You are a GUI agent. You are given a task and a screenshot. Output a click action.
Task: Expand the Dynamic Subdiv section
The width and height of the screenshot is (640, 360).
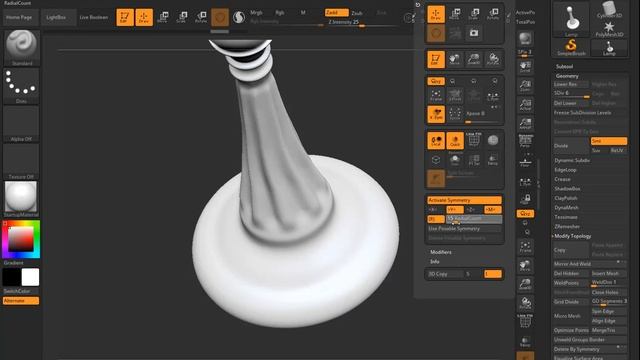[572, 160]
